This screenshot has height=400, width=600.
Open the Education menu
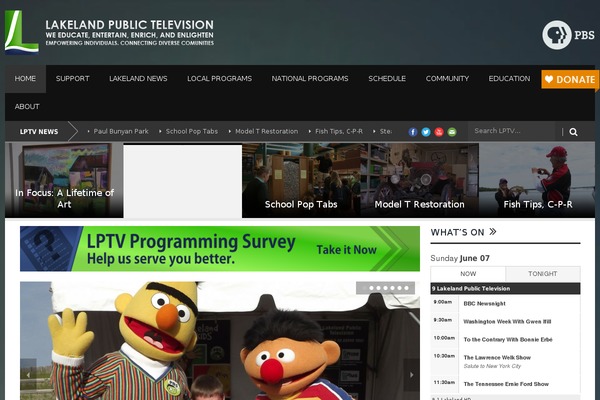(509, 78)
